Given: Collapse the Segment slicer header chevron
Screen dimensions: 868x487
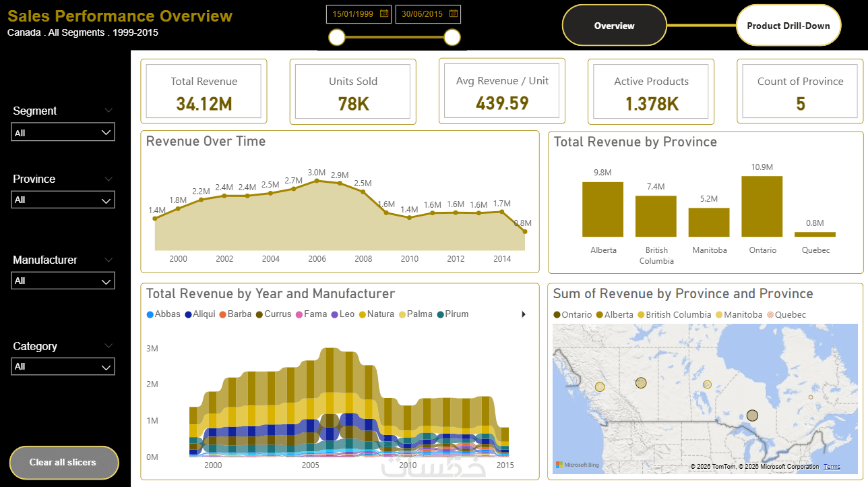Looking at the screenshot, I should pyautogui.click(x=109, y=111).
